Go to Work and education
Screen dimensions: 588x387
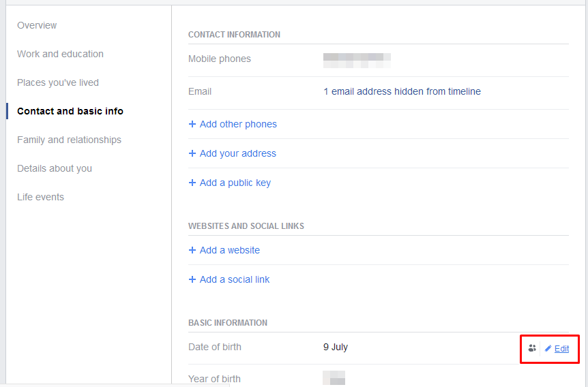(x=60, y=54)
